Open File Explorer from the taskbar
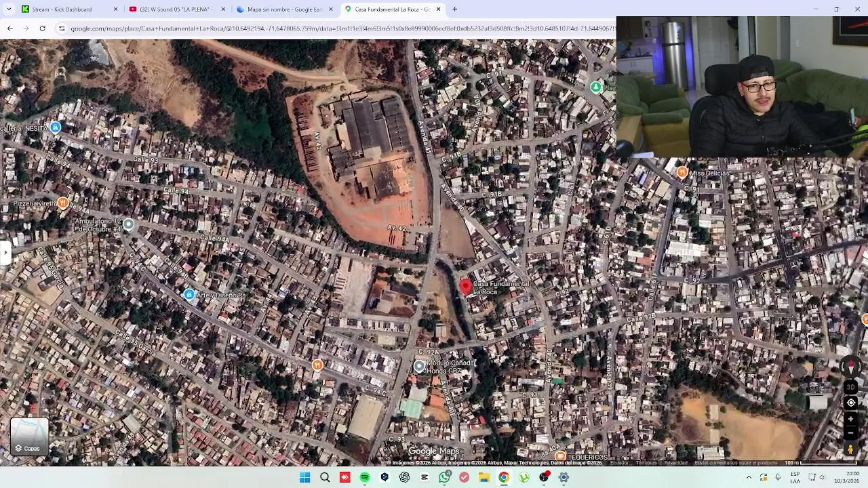Viewport: 868px width, 488px height. tap(484, 477)
